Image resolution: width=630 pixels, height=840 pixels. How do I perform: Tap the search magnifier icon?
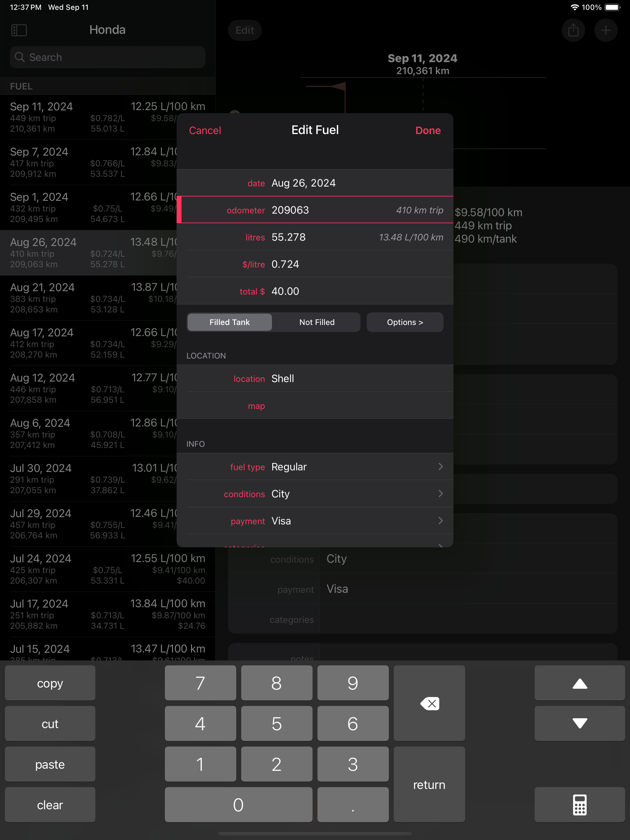[x=20, y=57]
